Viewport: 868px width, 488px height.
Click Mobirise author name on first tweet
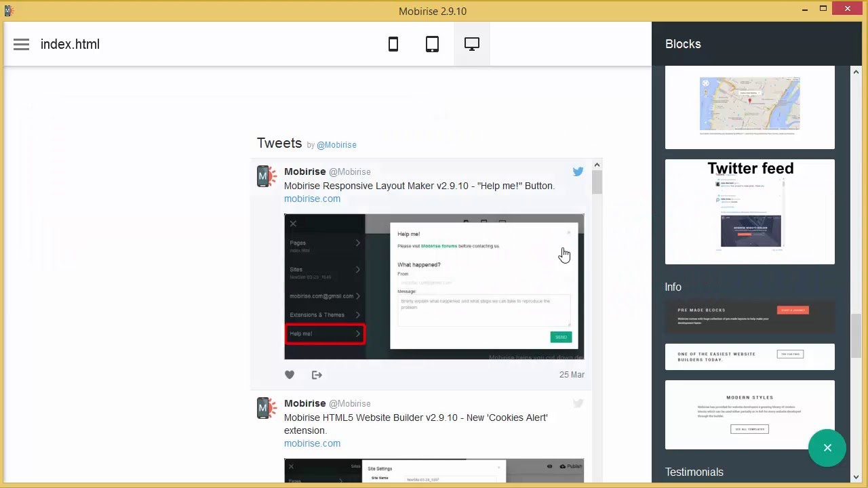pos(305,171)
